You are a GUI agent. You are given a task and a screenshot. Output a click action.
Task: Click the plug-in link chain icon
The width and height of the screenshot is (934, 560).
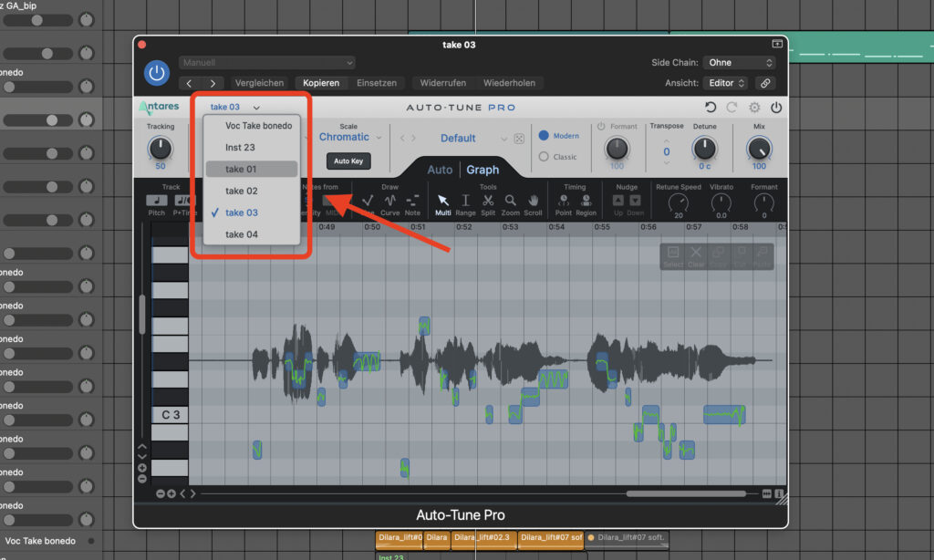[765, 83]
